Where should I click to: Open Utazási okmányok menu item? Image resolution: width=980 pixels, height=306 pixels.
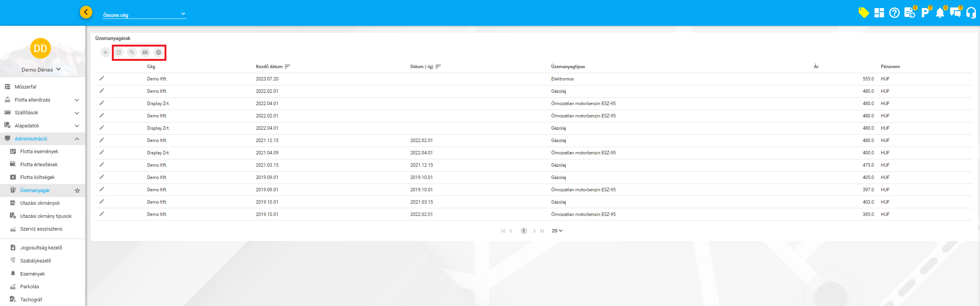(40, 203)
